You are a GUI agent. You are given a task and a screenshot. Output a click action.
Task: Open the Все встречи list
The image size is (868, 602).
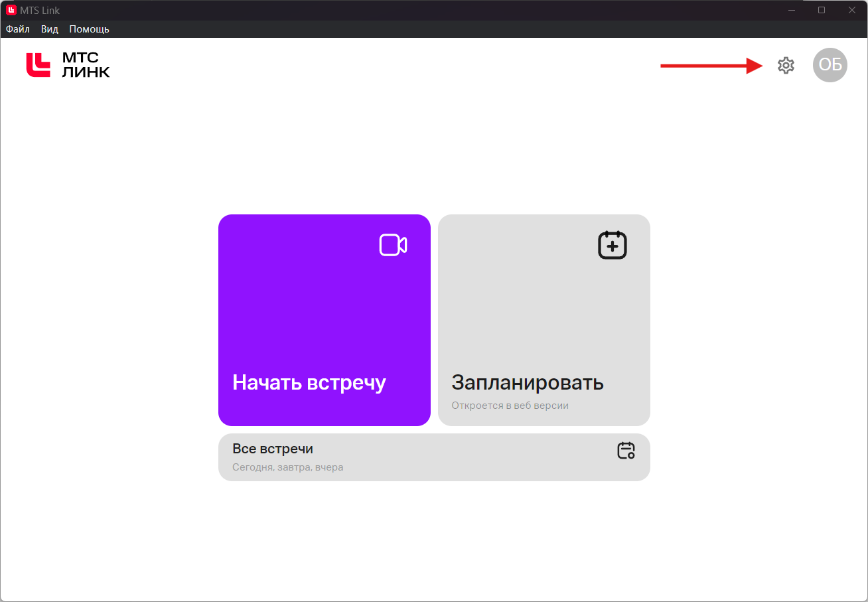tap(434, 457)
